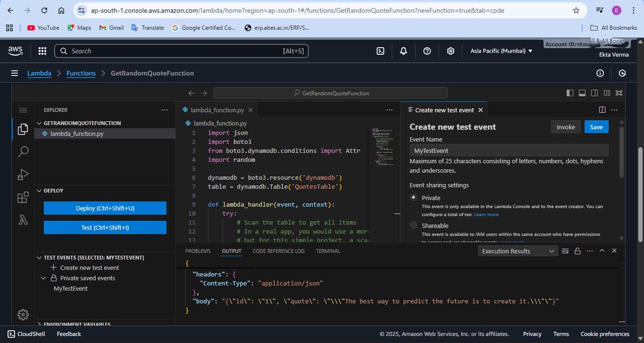The image size is (644, 343).
Task: Open more actions for lambda_function.py editor
Action: click(x=390, y=110)
